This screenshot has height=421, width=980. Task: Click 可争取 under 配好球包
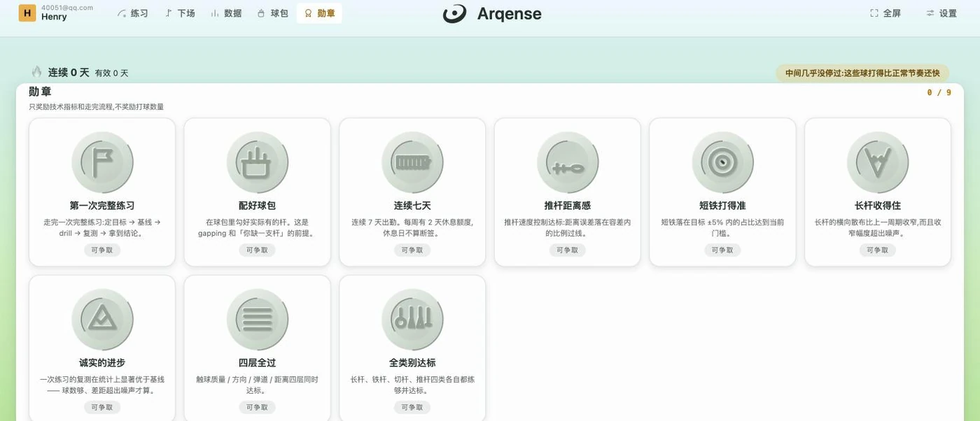257,250
